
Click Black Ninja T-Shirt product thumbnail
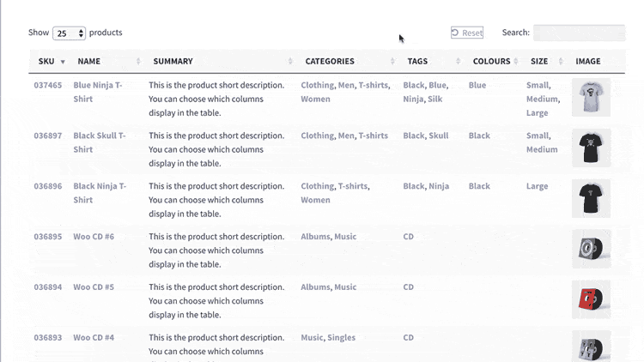591,198
